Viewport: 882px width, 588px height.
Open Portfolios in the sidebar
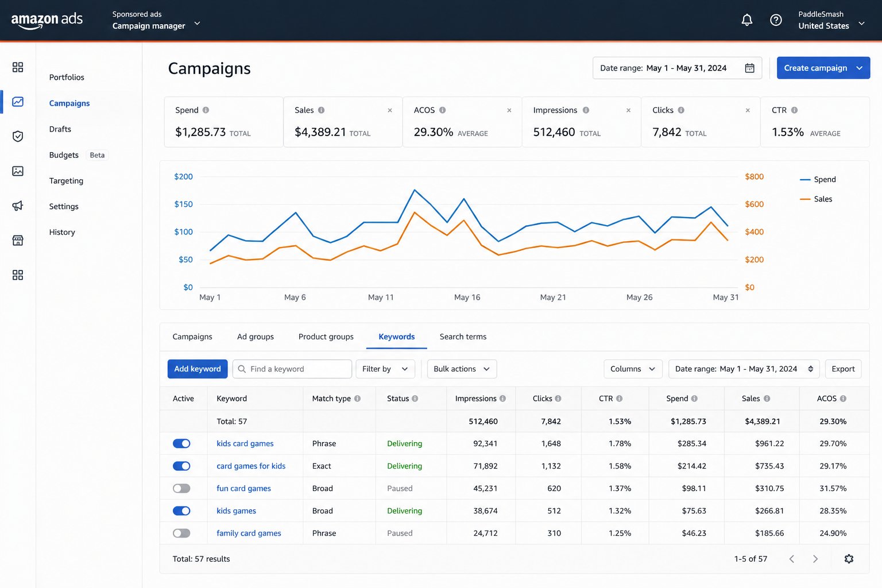(x=67, y=77)
